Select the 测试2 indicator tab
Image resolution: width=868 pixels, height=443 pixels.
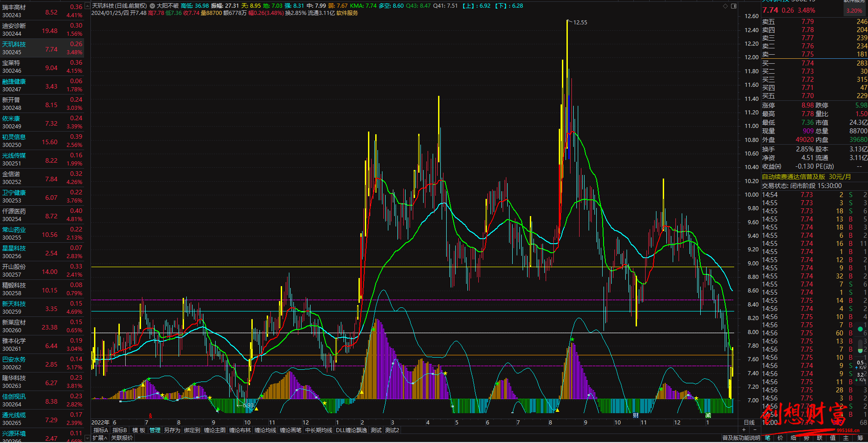392,430
